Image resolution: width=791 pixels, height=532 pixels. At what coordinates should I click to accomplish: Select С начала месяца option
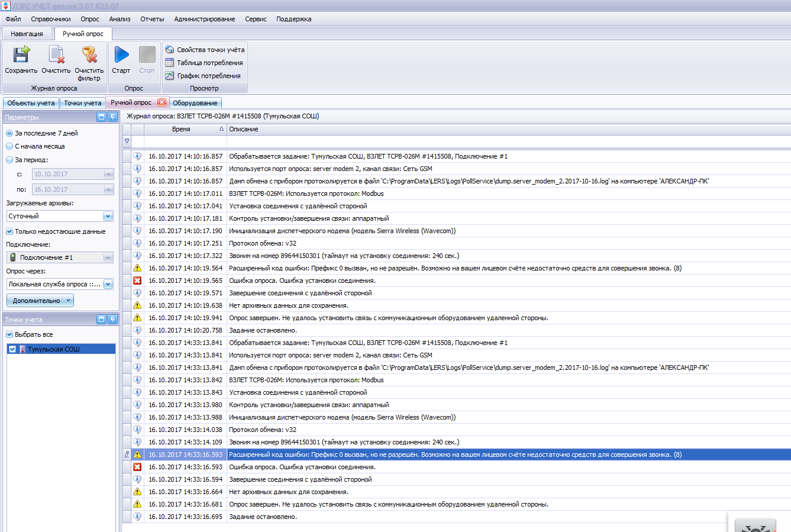click(x=9, y=146)
